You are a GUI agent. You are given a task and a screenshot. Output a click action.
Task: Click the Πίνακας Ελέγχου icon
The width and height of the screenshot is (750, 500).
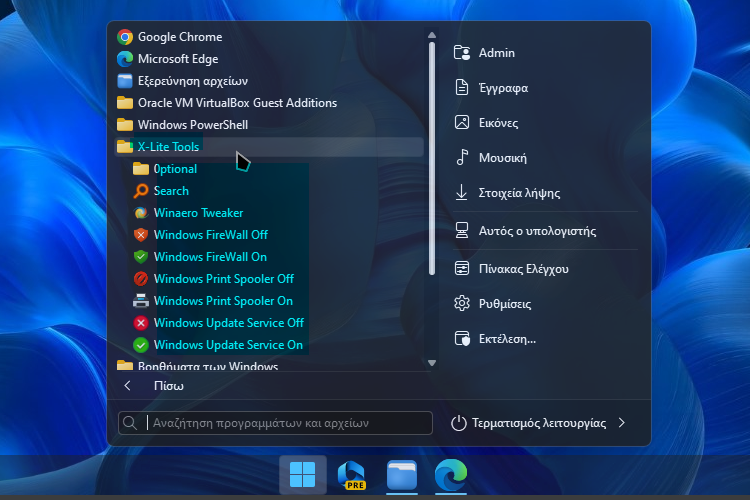point(462,268)
